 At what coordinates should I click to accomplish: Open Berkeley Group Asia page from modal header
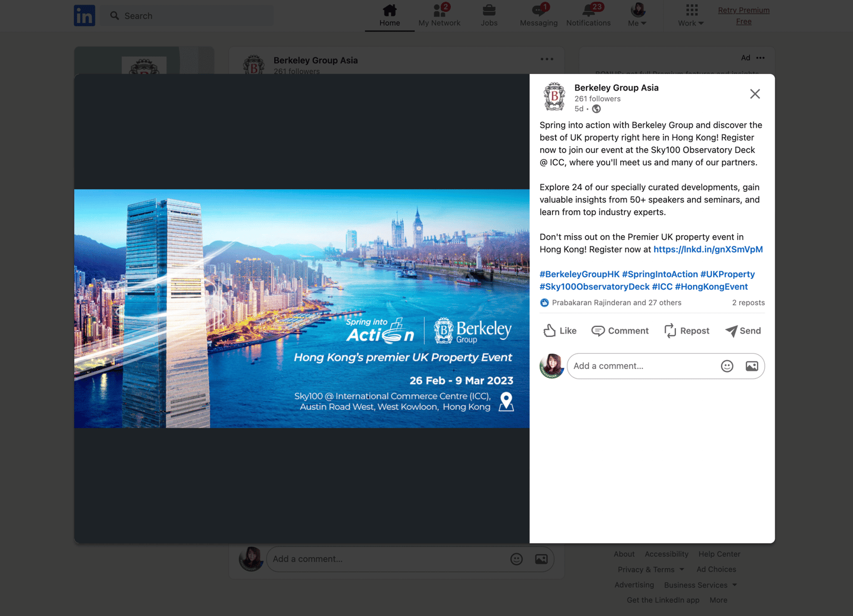click(x=617, y=88)
